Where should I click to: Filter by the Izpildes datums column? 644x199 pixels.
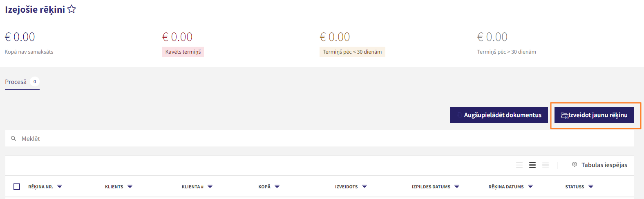coord(457,186)
